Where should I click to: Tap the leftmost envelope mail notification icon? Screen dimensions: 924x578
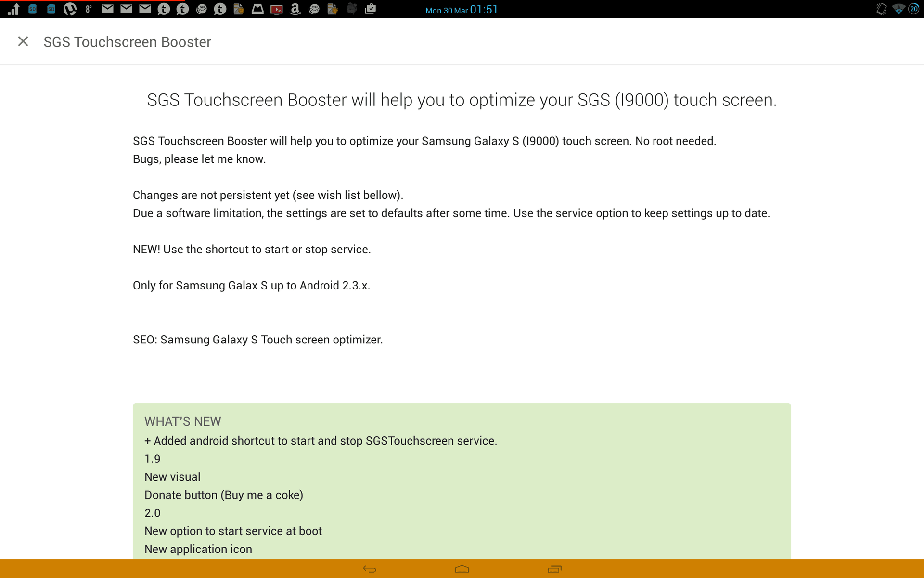click(107, 9)
